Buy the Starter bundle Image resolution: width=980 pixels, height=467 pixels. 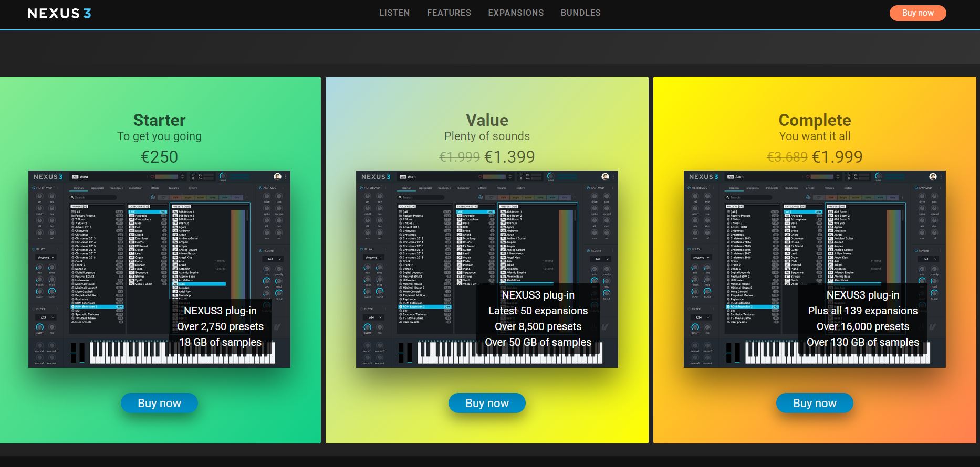click(x=159, y=403)
